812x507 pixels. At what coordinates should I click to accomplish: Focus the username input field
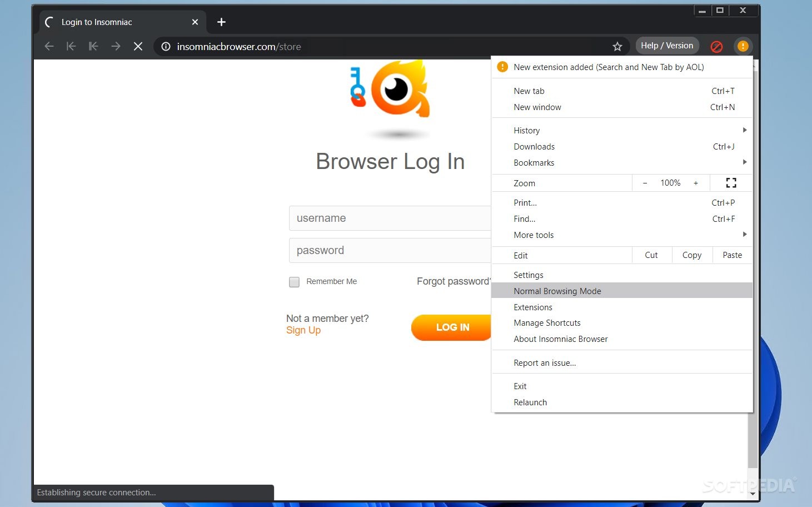click(x=390, y=218)
